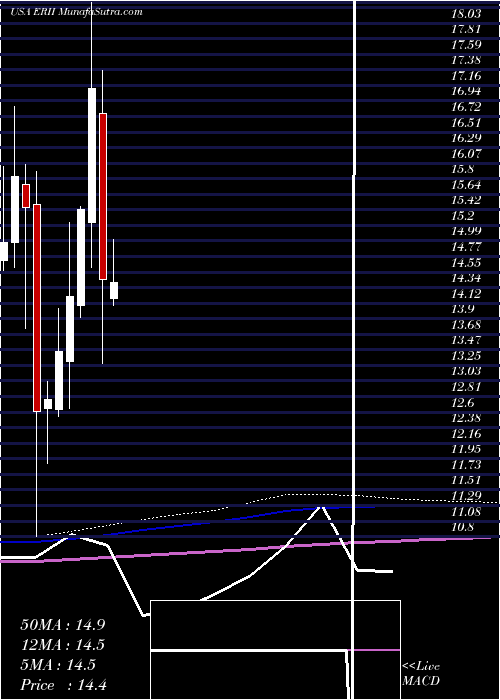Select the 17.81 price axis label

coord(467,29)
